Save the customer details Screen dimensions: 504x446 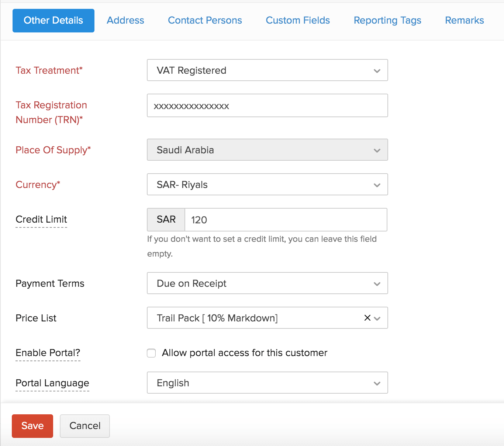tap(32, 426)
